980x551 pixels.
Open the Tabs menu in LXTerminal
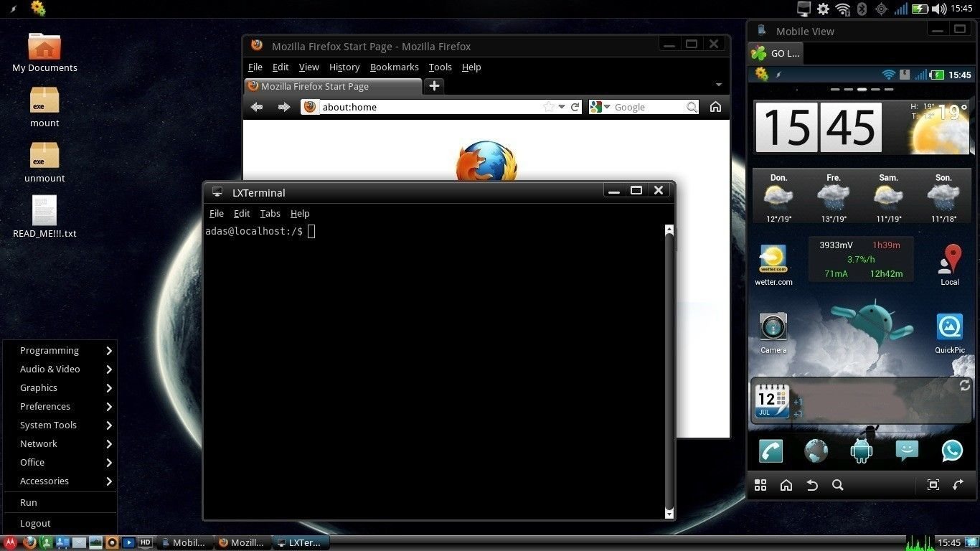[x=270, y=213]
